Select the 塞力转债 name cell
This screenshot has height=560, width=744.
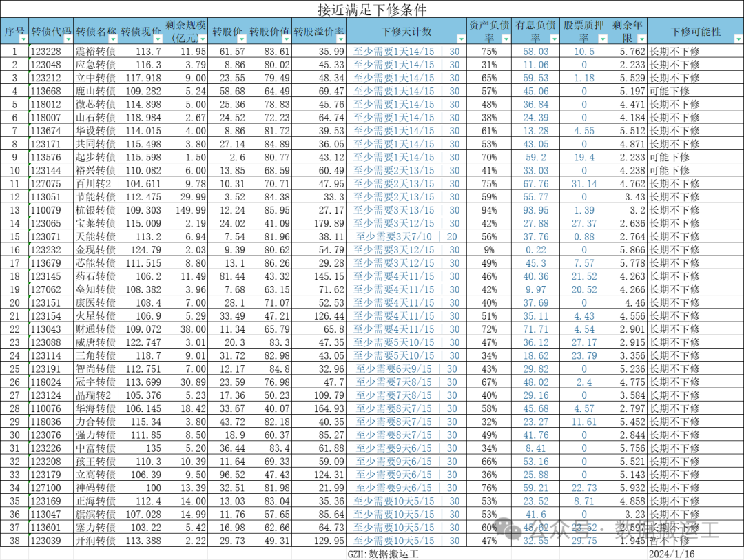96,528
